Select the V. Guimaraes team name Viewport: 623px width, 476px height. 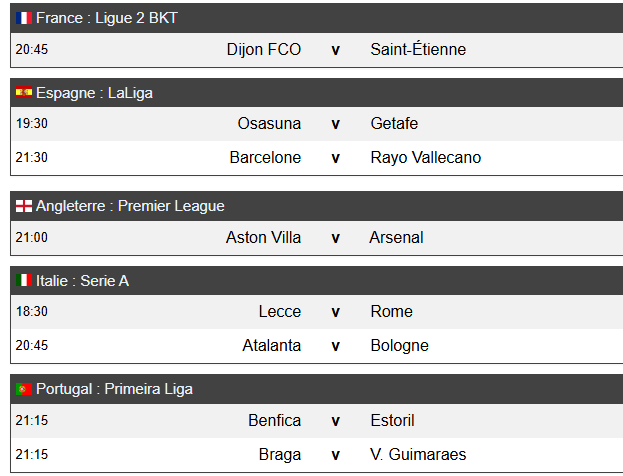coord(418,455)
